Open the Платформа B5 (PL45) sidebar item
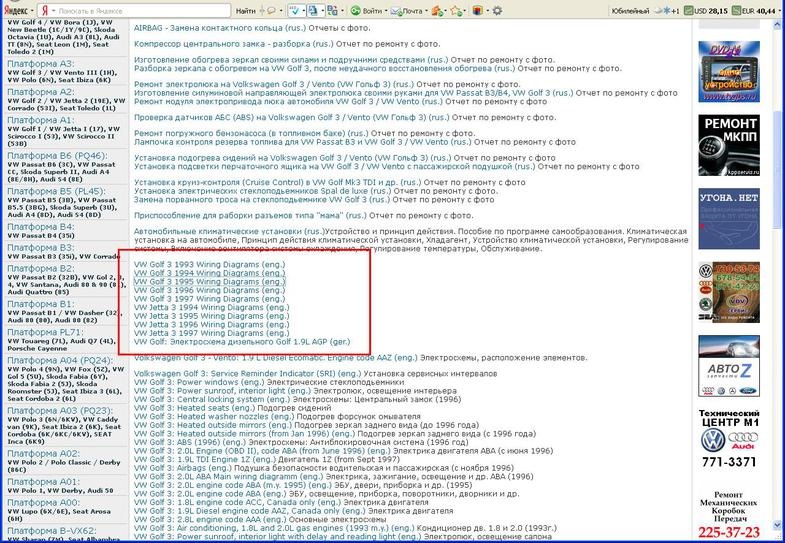This screenshot has width=785, height=543. point(56,191)
